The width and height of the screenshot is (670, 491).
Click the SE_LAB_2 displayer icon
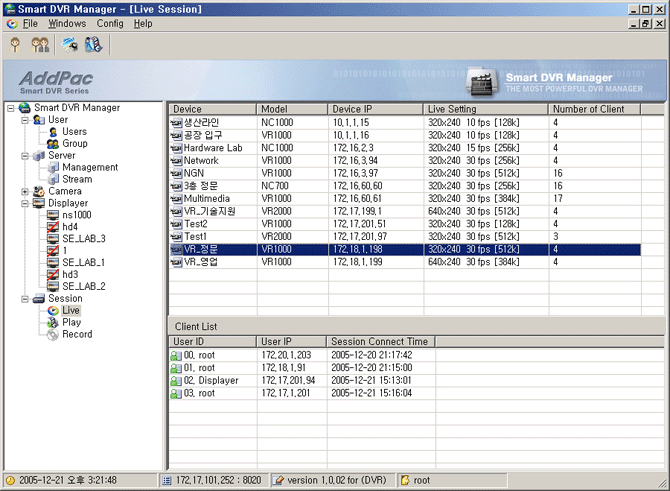point(53,286)
